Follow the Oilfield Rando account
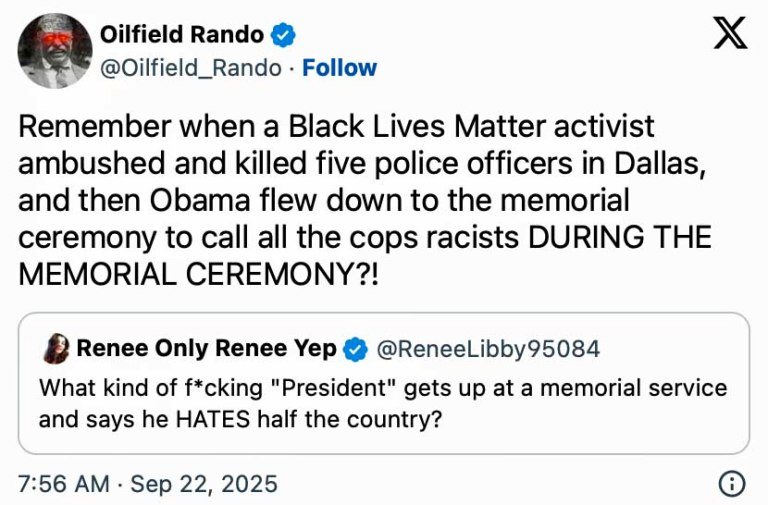The height and width of the screenshot is (505, 768). point(339,68)
